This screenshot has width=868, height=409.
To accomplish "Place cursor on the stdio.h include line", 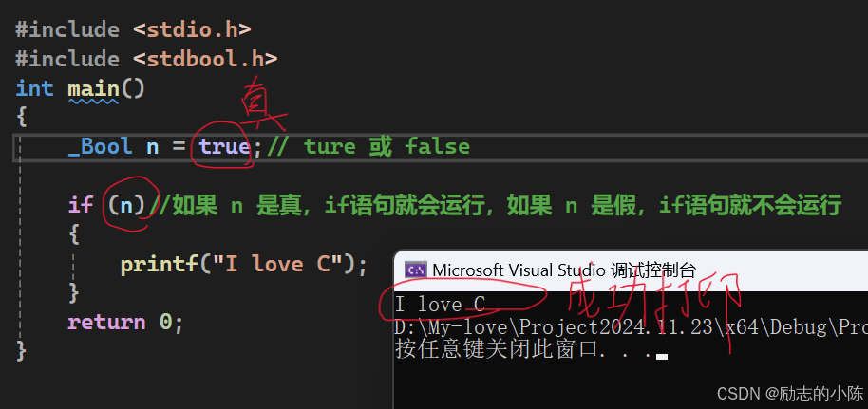I will click(x=133, y=29).
